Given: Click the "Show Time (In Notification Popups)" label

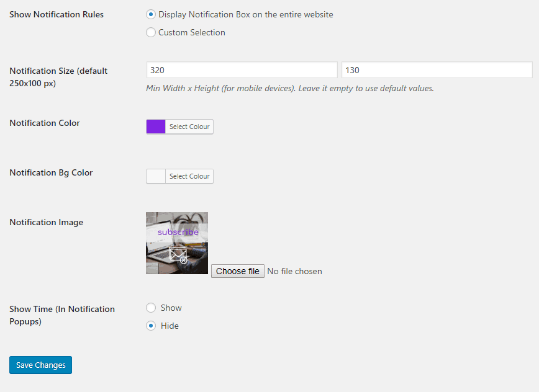Looking at the screenshot, I should (61, 308).
